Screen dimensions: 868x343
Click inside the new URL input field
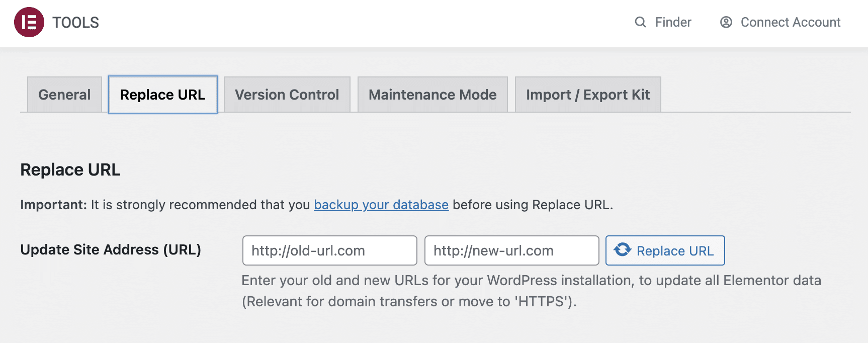tap(511, 250)
